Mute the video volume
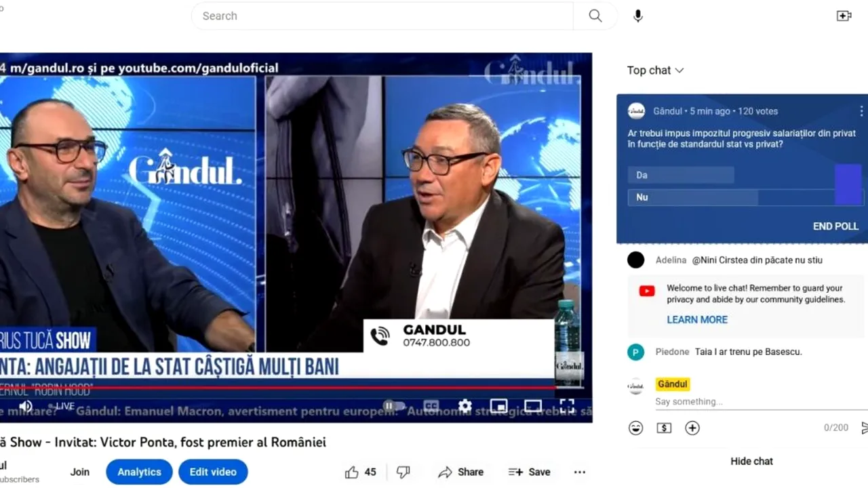868x488 pixels. (26, 405)
